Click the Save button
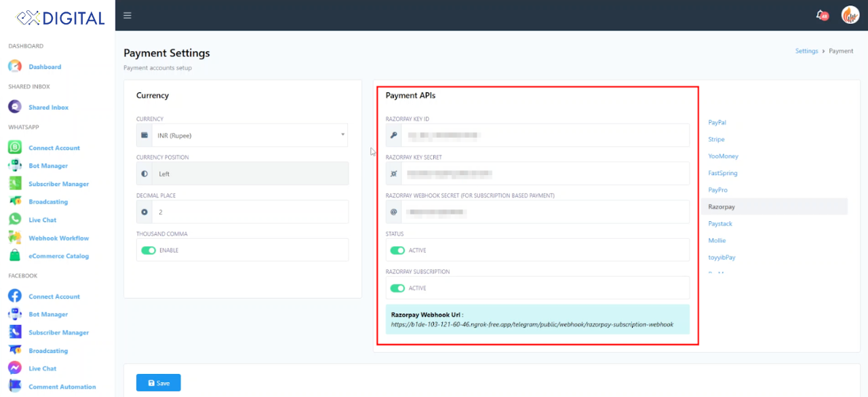 [x=159, y=383]
